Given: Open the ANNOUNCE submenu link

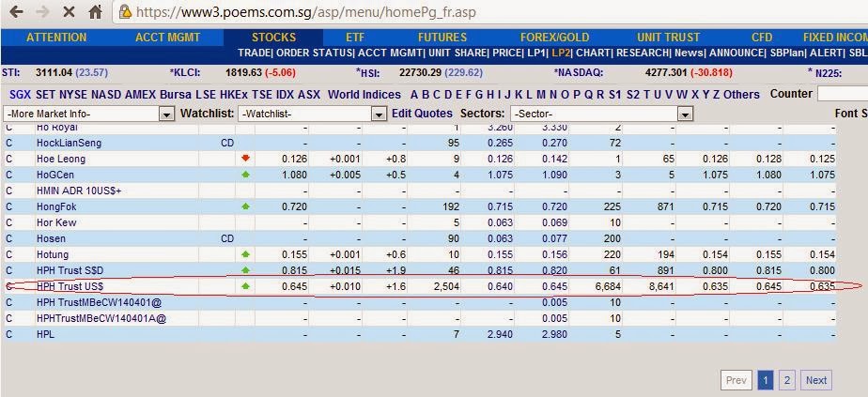Looking at the screenshot, I should [736, 53].
